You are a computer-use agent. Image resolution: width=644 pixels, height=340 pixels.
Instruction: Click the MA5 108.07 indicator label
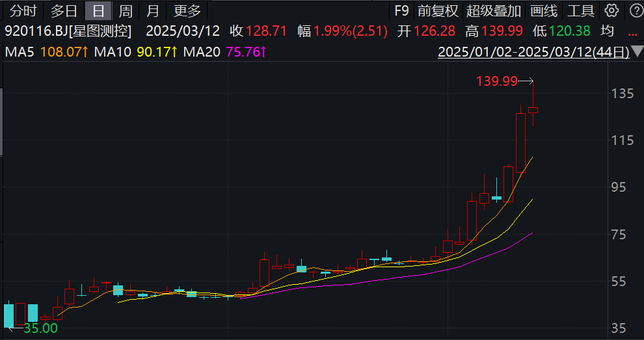click(x=46, y=52)
